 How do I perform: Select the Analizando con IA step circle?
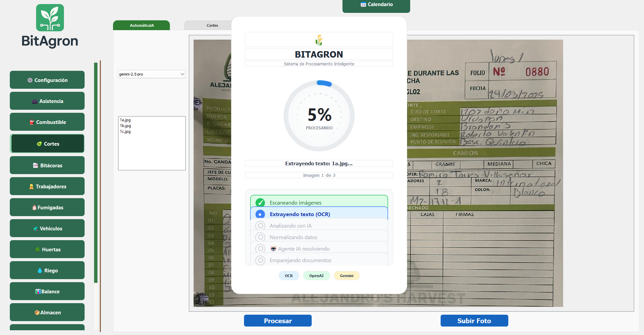tap(260, 226)
